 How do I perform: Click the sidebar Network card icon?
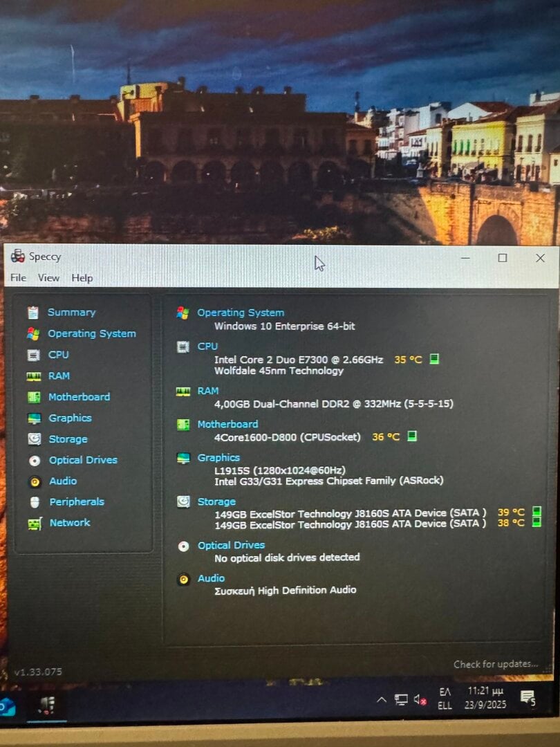point(35,524)
